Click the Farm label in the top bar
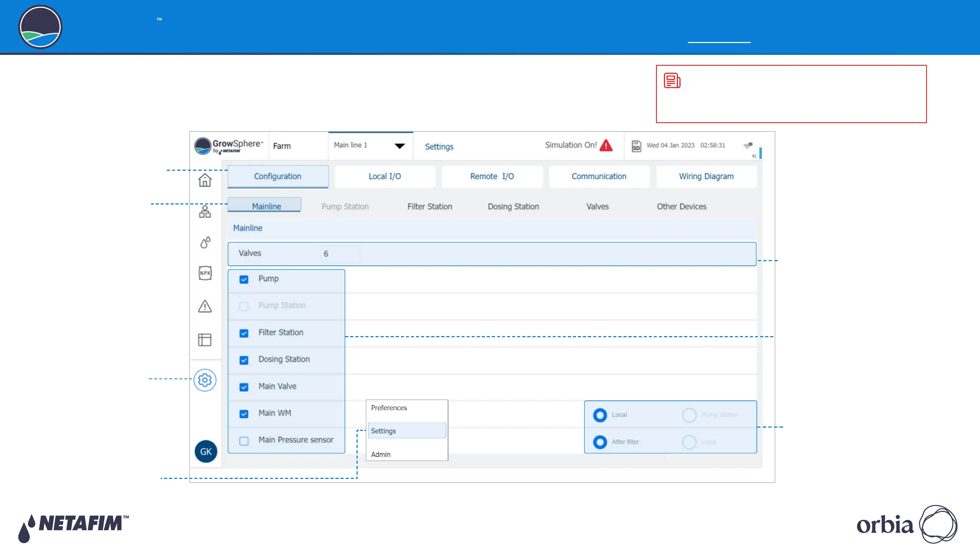This screenshot has height=551, width=980. [x=282, y=146]
